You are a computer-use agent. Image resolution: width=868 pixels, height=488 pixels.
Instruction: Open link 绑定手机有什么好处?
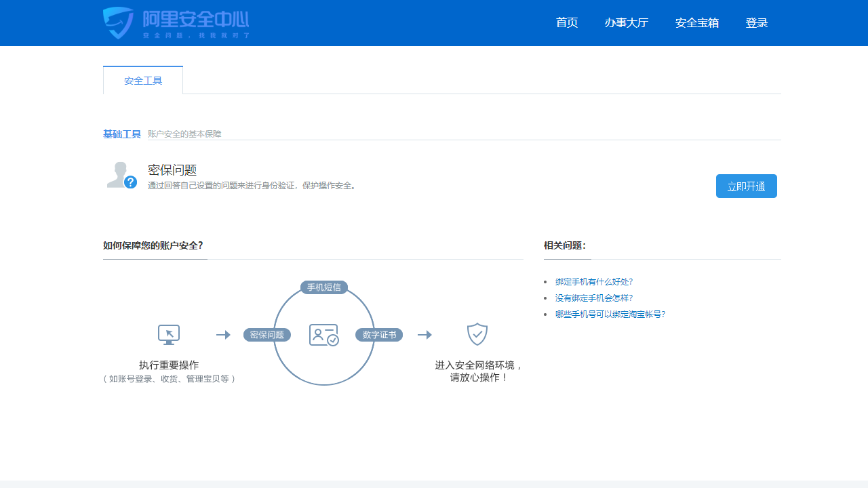point(594,282)
